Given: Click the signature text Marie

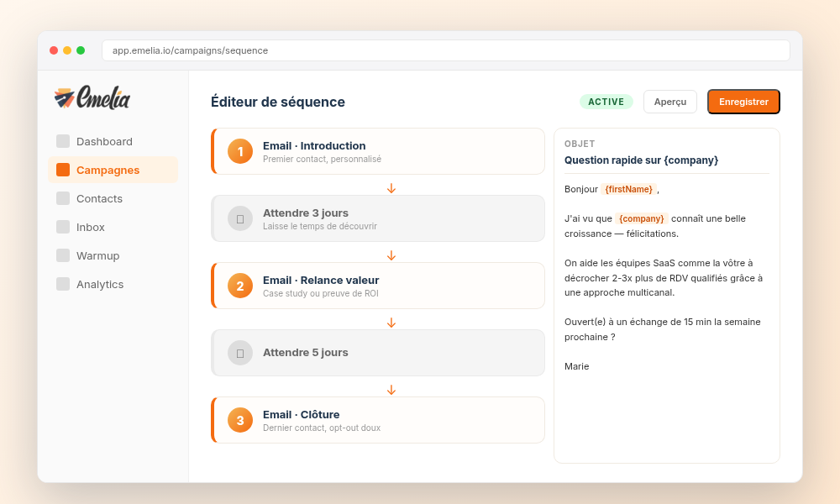Looking at the screenshot, I should coord(576,366).
